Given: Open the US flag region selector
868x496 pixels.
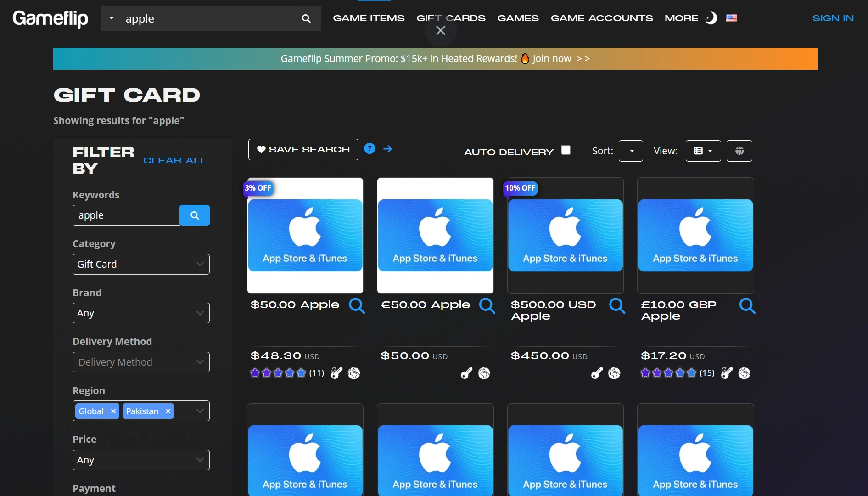Looking at the screenshot, I should coord(732,18).
